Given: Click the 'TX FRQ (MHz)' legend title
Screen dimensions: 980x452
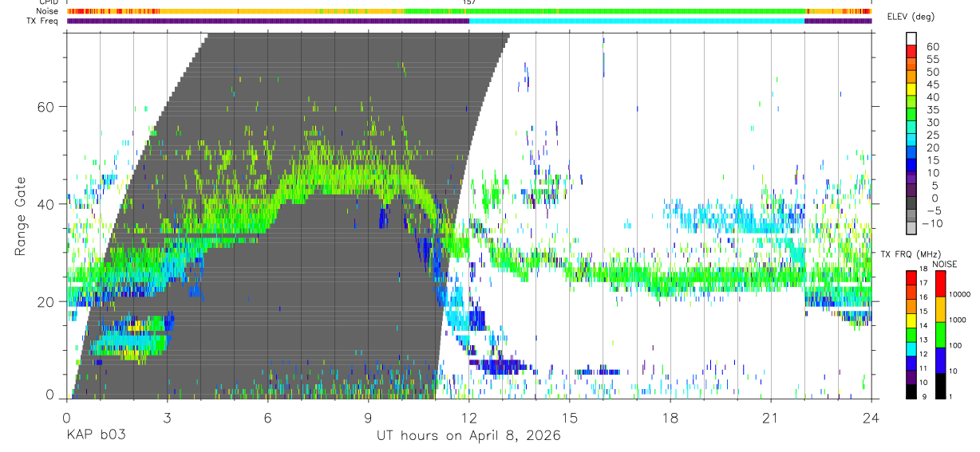Looking at the screenshot, I should [911, 254].
